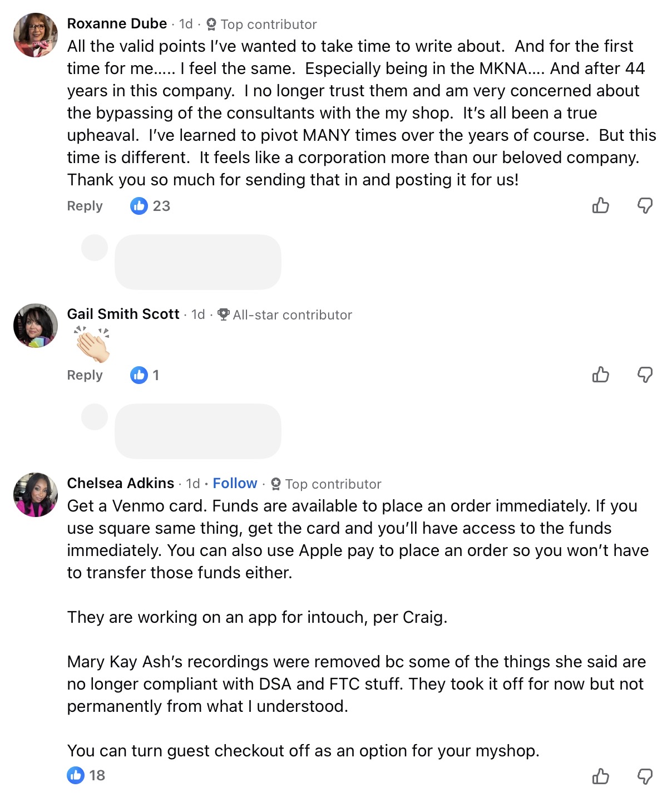Click Gail Smith Scott's profile picture

(36, 326)
